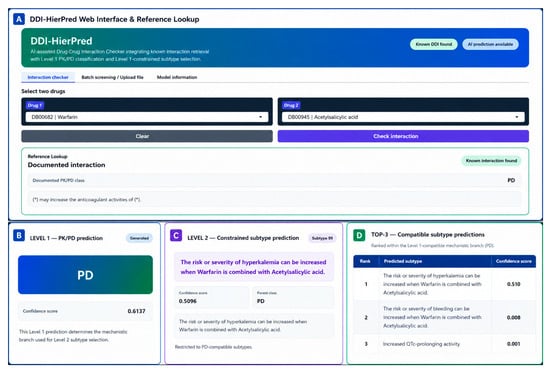Click the Select two drugs label
Screen dimensions: 550x371
coord(43,91)
